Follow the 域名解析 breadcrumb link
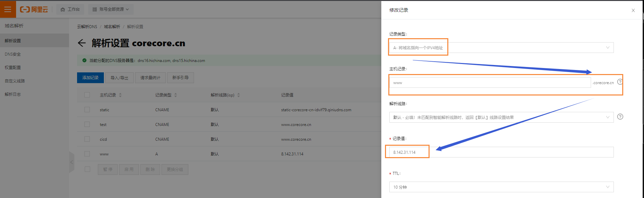 [x=112, y=26]
